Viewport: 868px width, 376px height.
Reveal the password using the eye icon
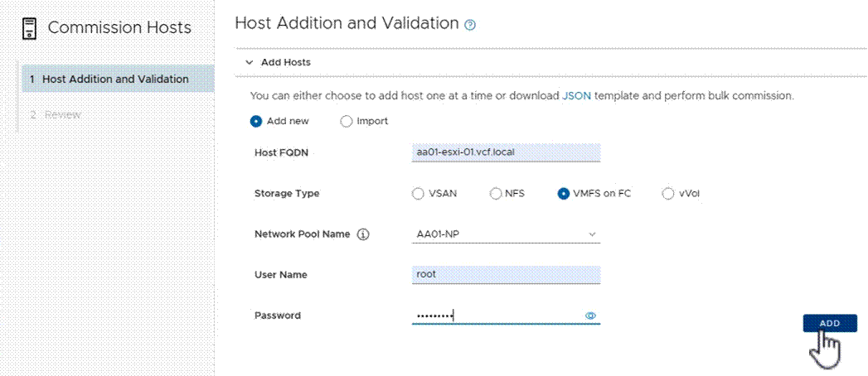(x=590, y=316)
